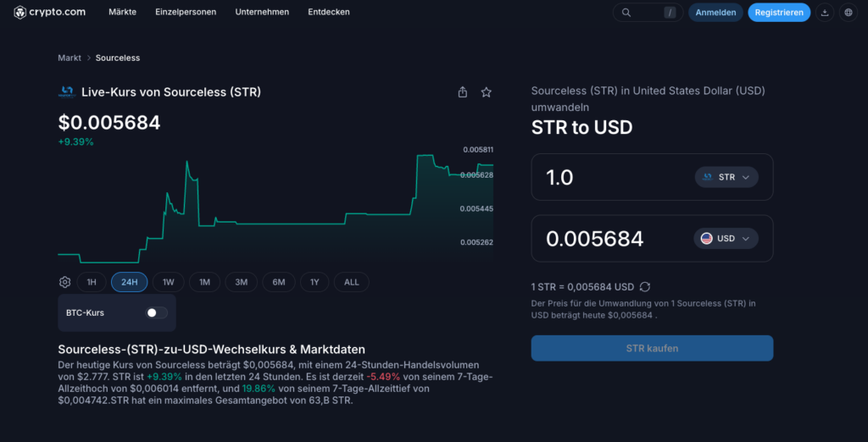This screenshot has height=442, width=868.
Task: Select the 1W chart range
Action: tap(169, 282)
